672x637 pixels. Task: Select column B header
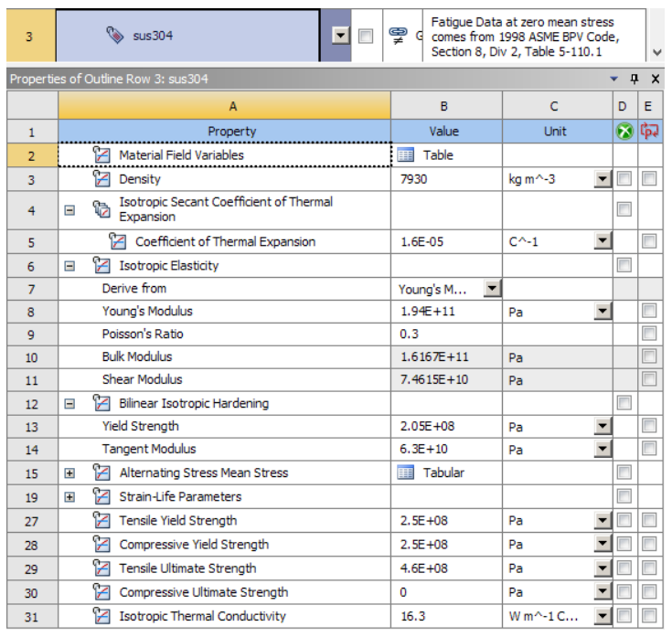(x=446, y=106)
